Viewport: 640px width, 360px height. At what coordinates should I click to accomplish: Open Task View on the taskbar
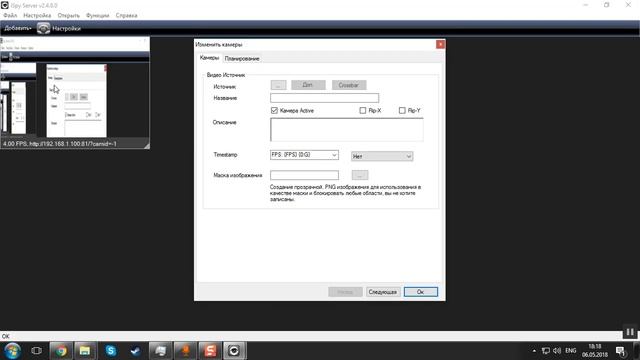pos(36,351)
